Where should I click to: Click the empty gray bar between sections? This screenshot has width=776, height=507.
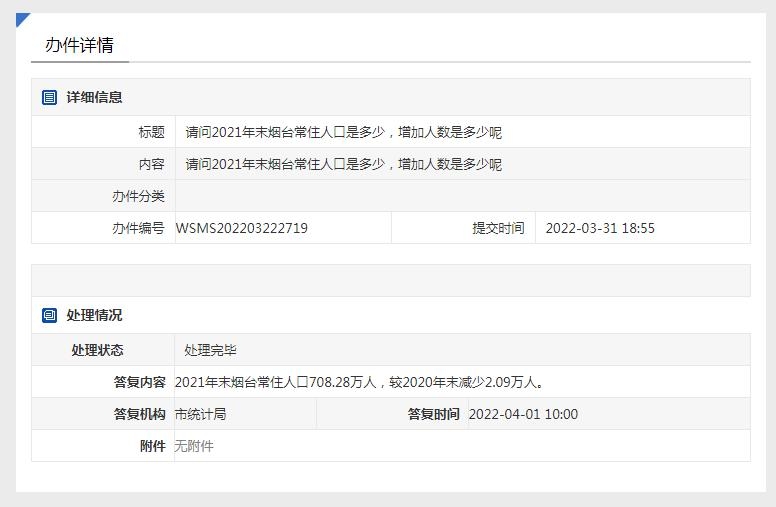pyautogui.click(x=390, y=280)
